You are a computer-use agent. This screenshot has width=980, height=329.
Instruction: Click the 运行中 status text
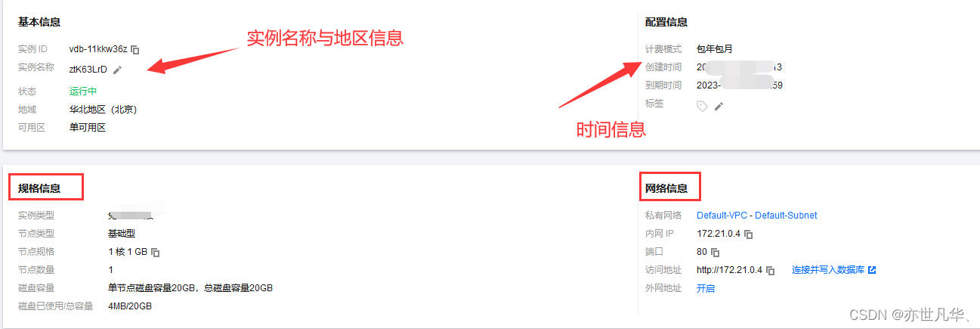[x=83, y=91]
